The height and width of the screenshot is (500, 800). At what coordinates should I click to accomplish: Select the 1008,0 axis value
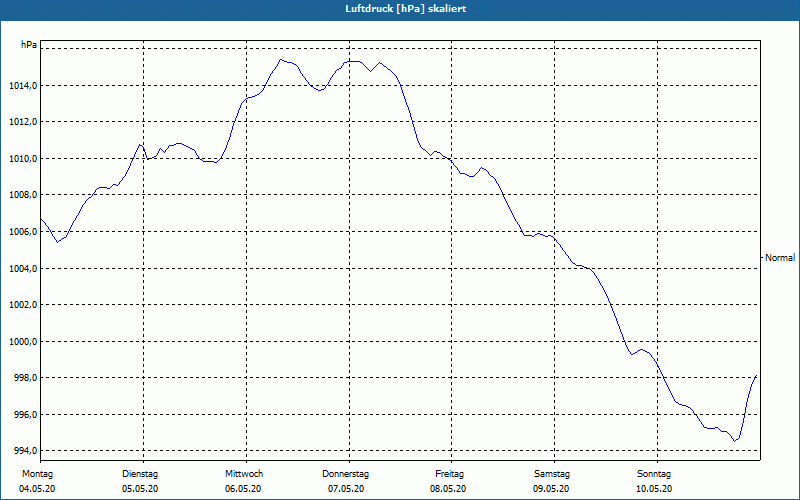(x=23, y=195)
